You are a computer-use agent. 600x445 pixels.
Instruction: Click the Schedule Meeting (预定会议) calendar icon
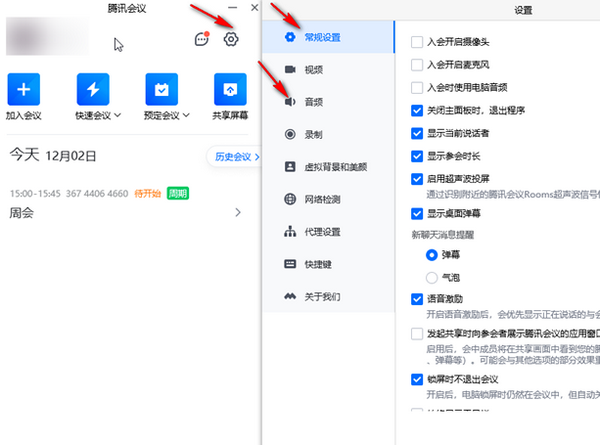click(161, 90)
